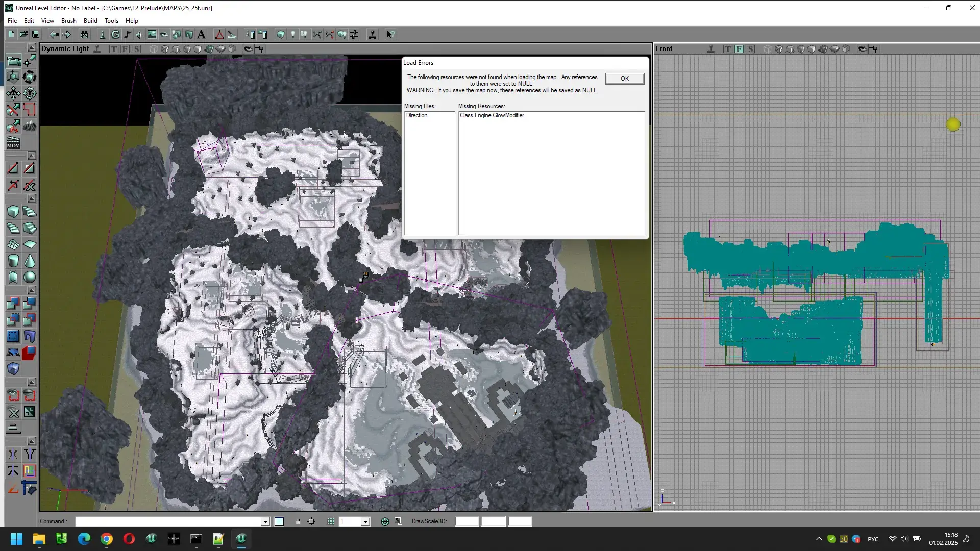Open a map file with folder icon
The width and height of the screenshot is (980, 551).
23,35
